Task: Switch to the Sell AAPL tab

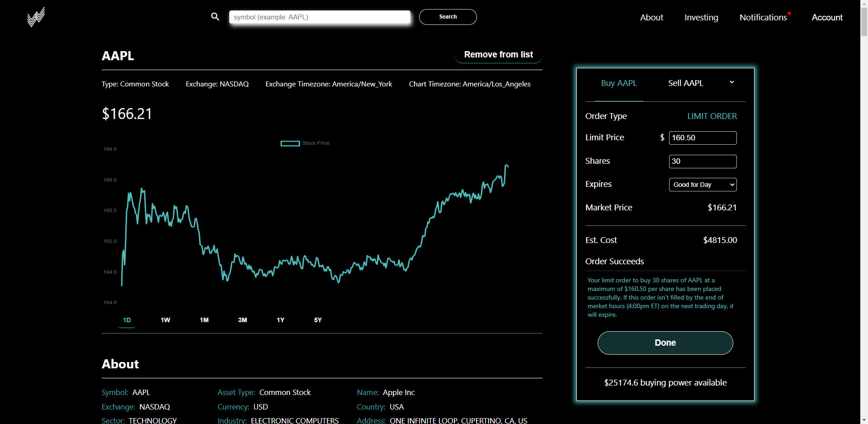Action: click(x=685, y=83)
